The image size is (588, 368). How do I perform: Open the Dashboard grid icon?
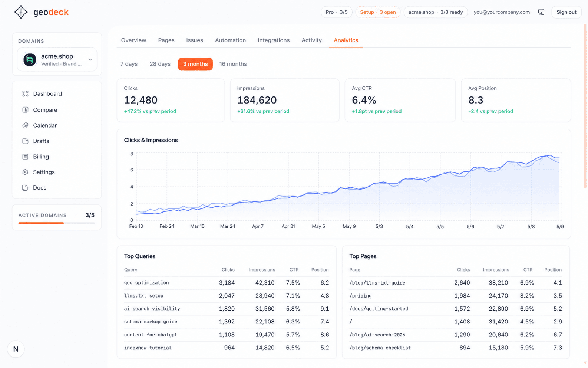25,94
